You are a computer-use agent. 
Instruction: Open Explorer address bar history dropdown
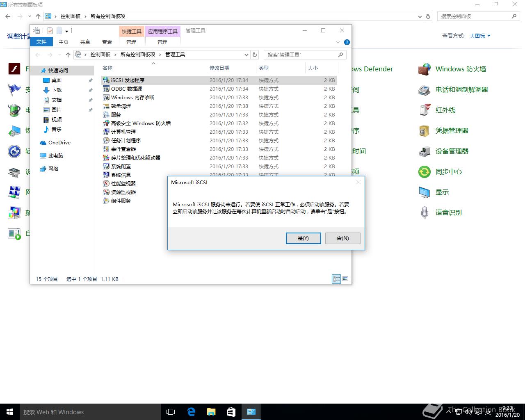[x=246, y=55]
